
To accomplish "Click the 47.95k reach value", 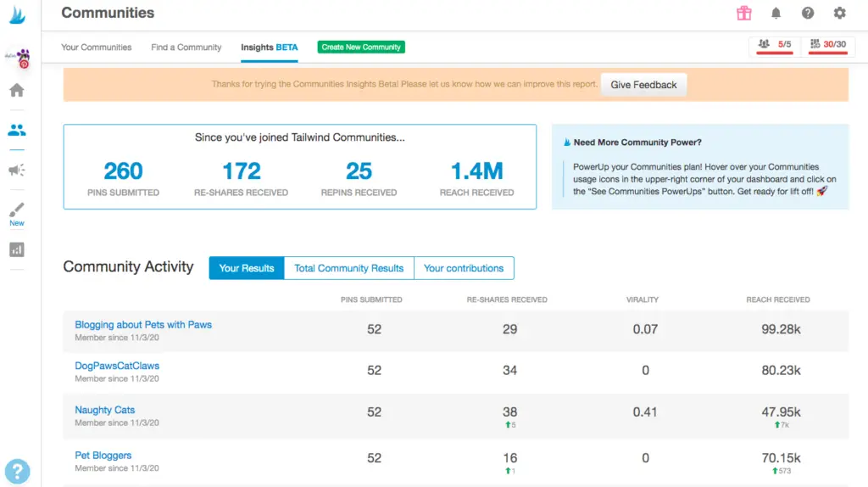I will 781,412.
